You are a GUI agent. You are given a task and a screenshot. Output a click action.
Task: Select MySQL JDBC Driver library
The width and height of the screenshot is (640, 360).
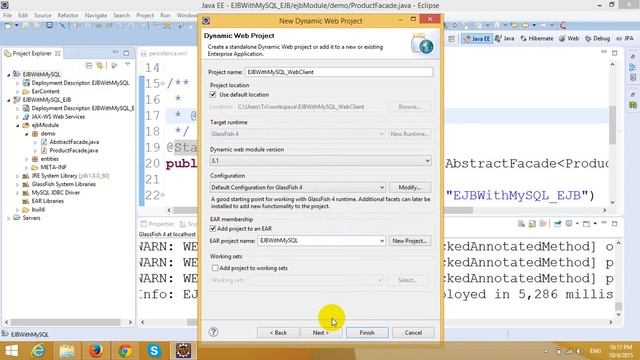coord(56,193)
